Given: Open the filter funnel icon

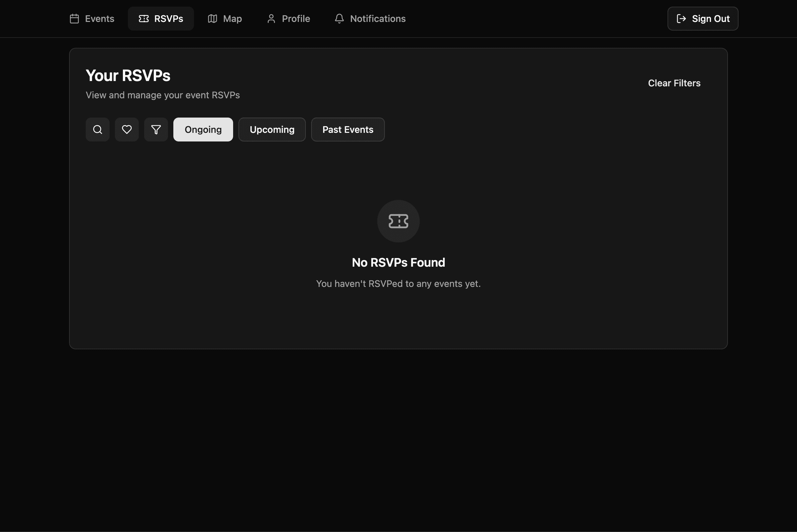Looking at the screenshot, I should point(156,129).
